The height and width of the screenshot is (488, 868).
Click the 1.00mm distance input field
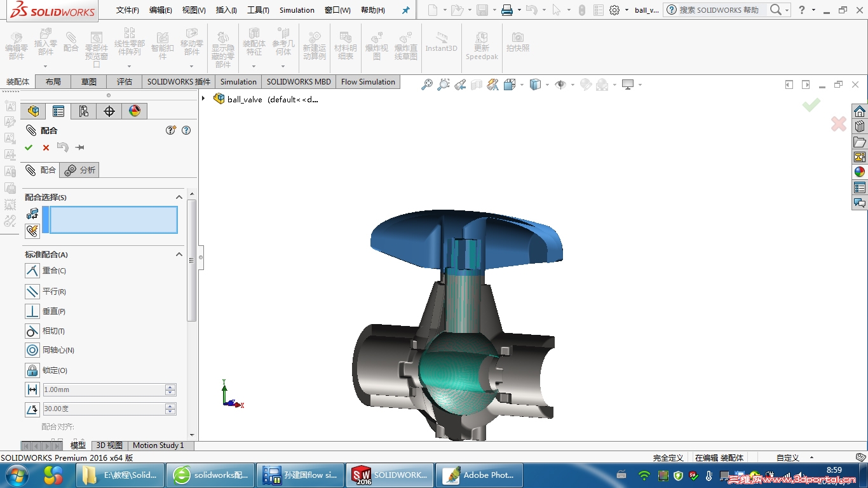tap(103, 390)
